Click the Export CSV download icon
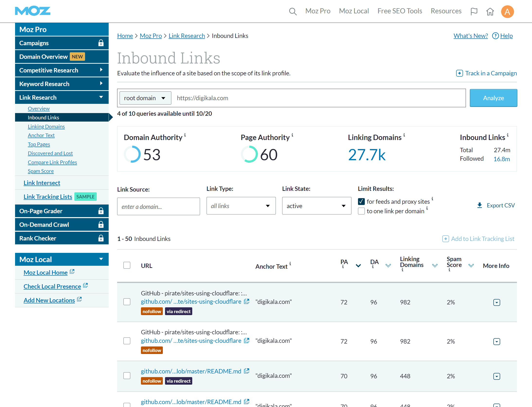 click(480, 205)
